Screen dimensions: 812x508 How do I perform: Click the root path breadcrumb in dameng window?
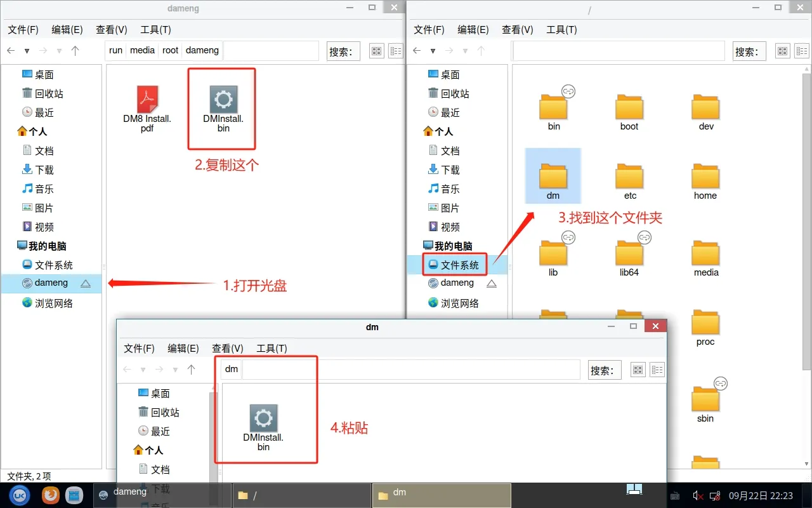[x=170, y=50]
